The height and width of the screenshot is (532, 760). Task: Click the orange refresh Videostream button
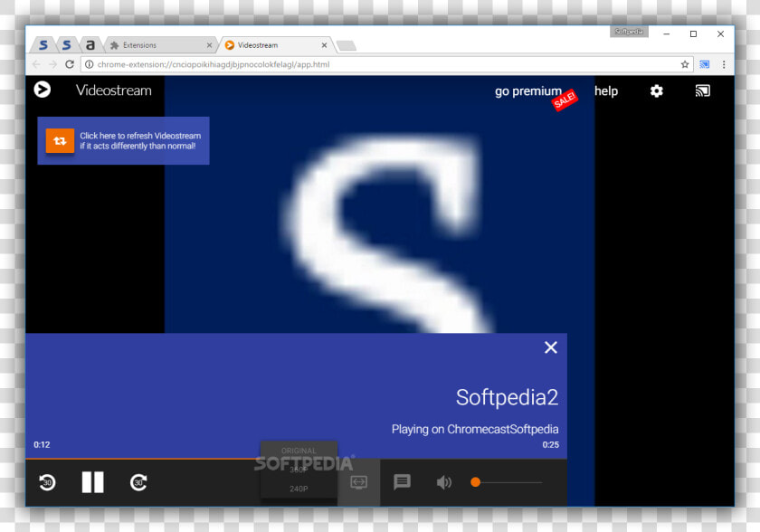(x=60, y=140)
